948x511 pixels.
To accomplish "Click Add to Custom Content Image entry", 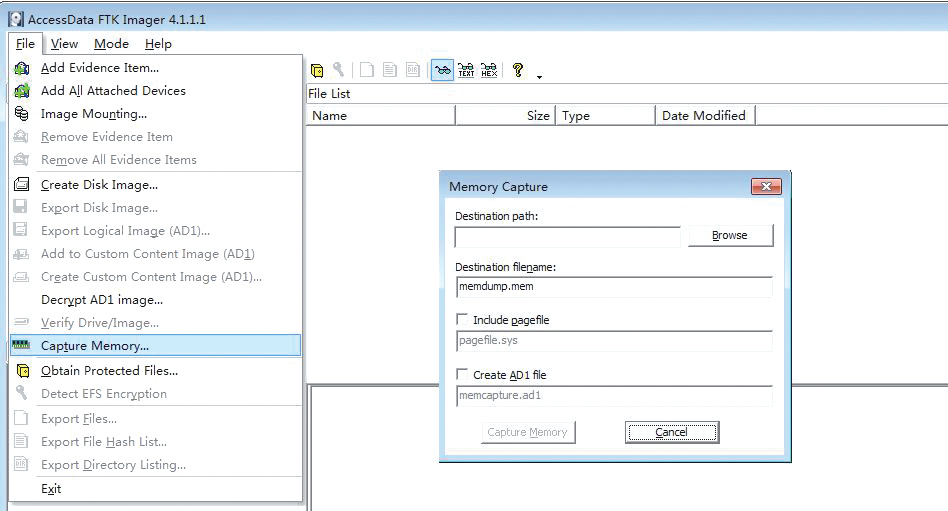I will [155, 253].
